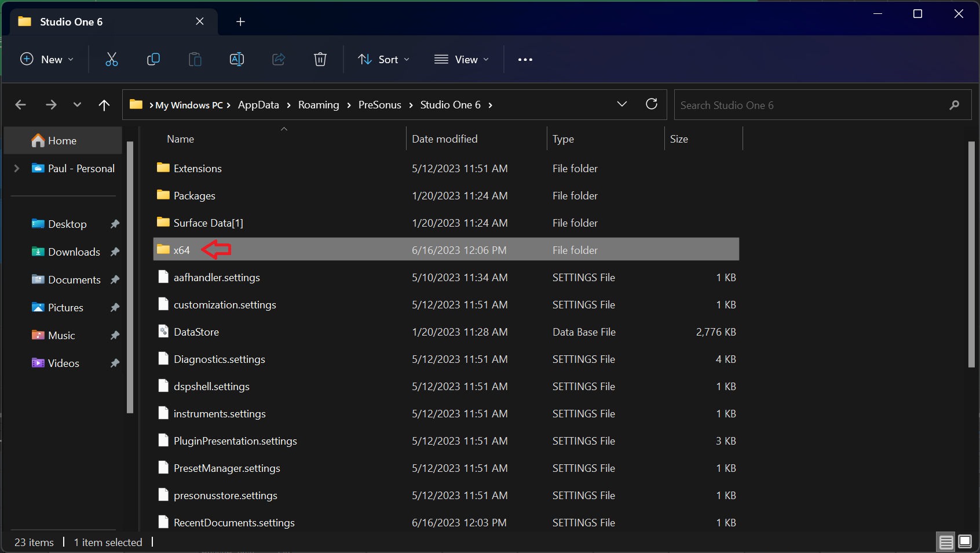This screenshot has width=980, height=553.
Task: Expand chevron after Studio One 6 breadcrumb
Action: click(490, 105)
